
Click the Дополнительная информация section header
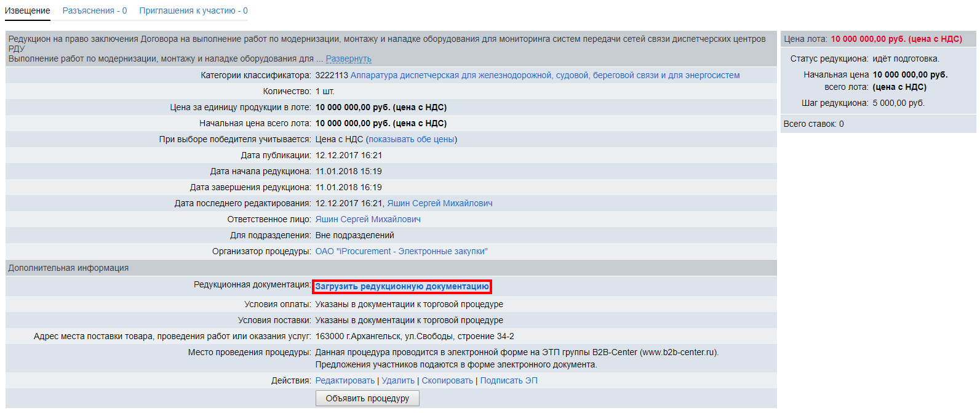[x=68, y=268]
